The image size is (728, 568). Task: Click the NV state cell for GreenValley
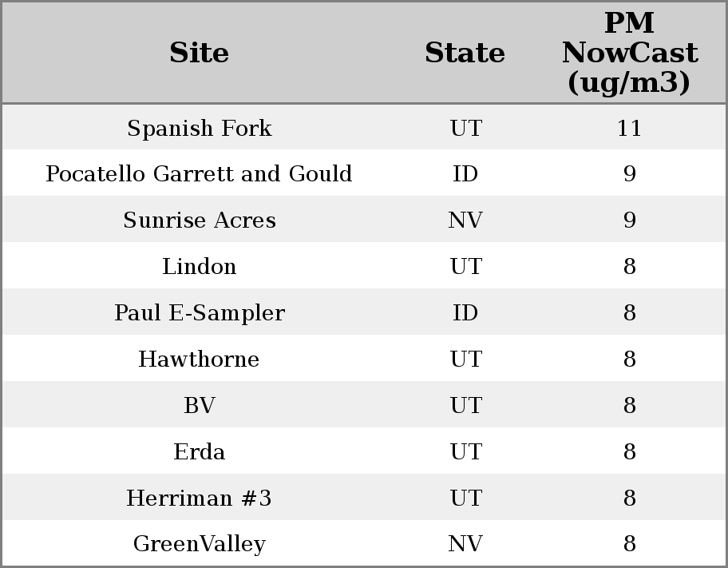[x=465, y=544]
